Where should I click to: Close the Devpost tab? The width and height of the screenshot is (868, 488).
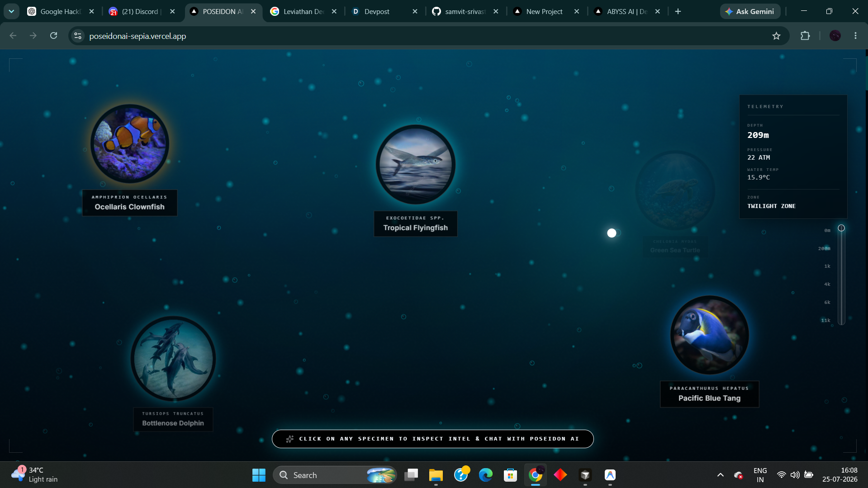pyautogui.click(x=415, y=11)
